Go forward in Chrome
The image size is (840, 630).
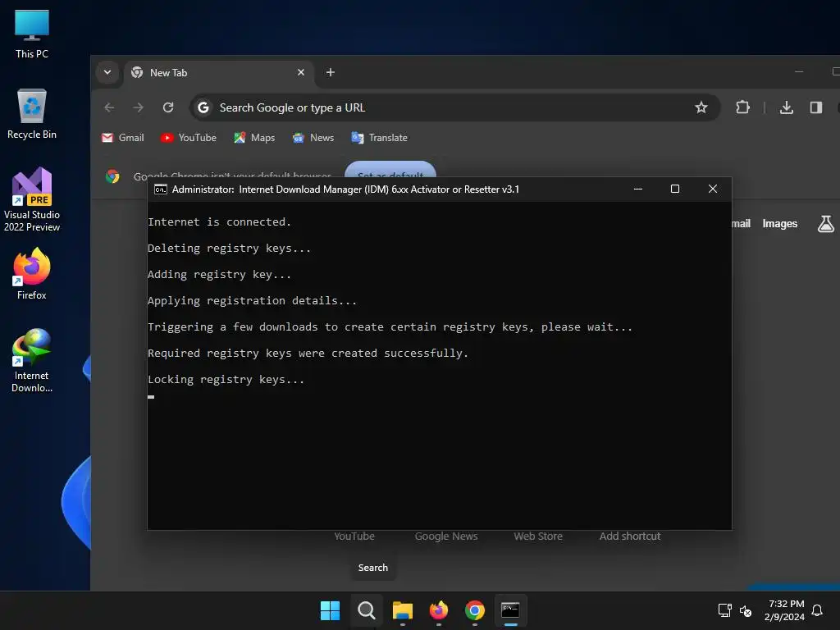[x=138, y=107]
